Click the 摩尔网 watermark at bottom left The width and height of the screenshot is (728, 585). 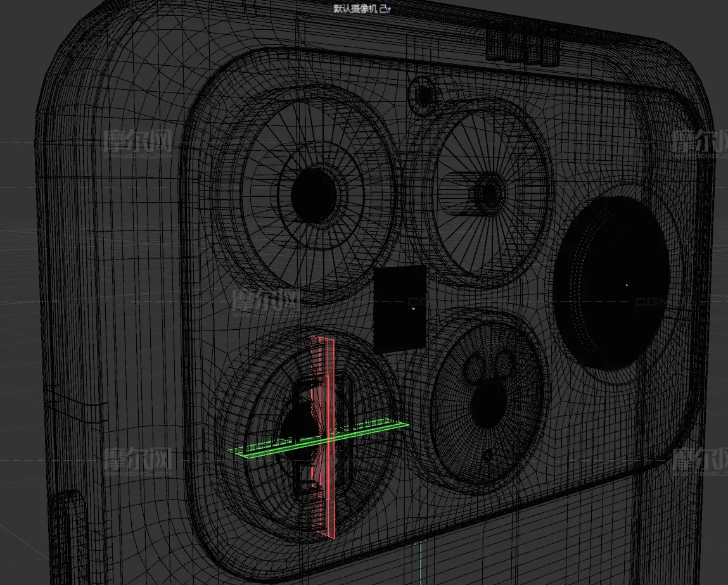(x=138, y=460)
